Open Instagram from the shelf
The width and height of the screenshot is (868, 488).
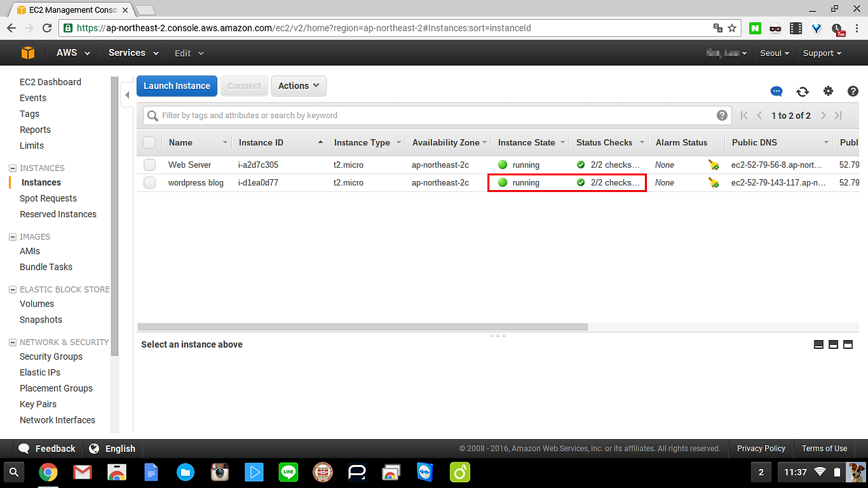click(219, 472)
